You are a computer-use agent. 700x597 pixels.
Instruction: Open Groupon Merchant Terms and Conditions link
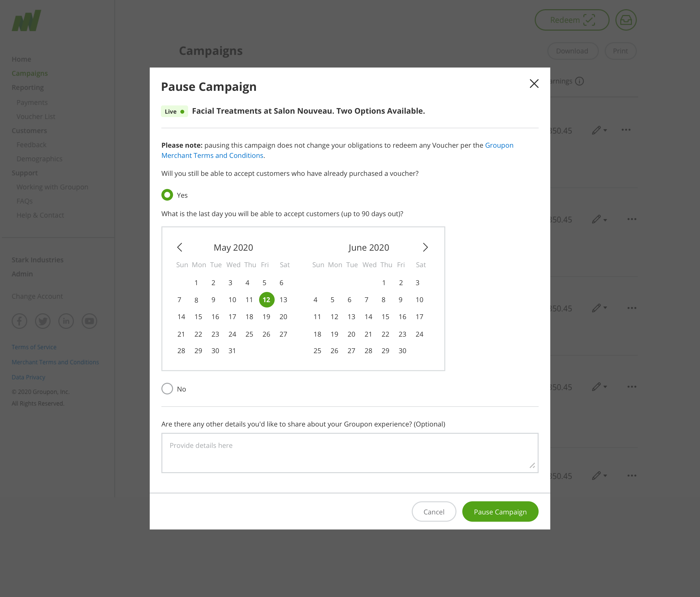coord(212,156)
